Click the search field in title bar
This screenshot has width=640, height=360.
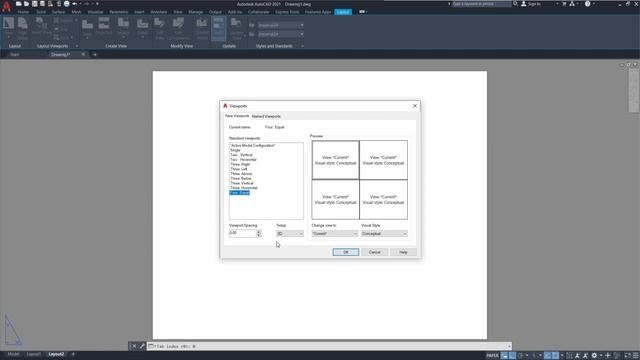(481, 4)
